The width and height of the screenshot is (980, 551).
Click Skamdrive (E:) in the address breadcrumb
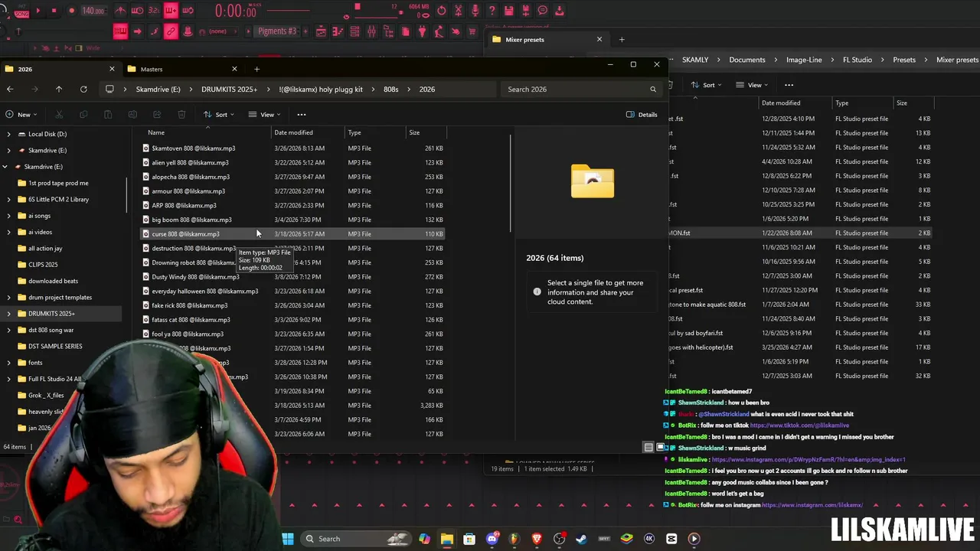[158, 90]
